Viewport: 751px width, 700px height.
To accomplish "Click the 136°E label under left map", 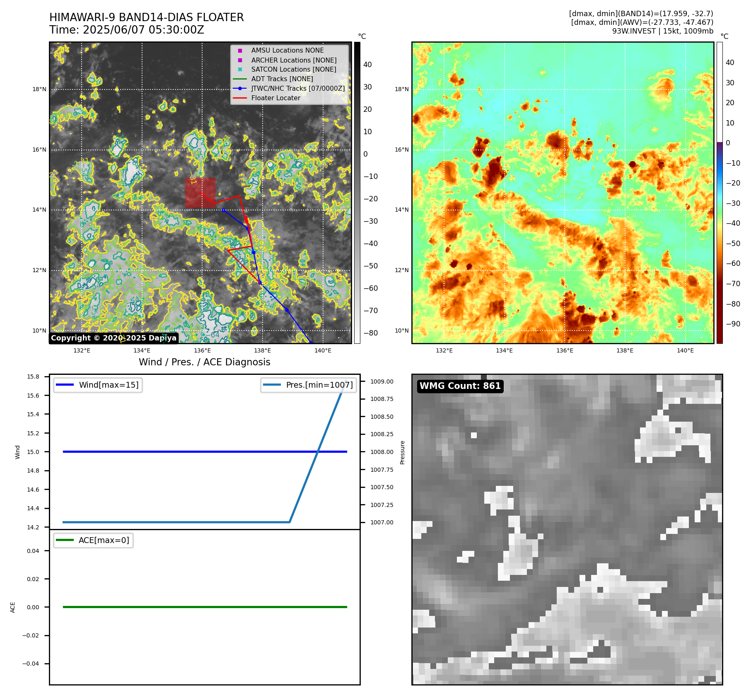I will tap(203, 350).
